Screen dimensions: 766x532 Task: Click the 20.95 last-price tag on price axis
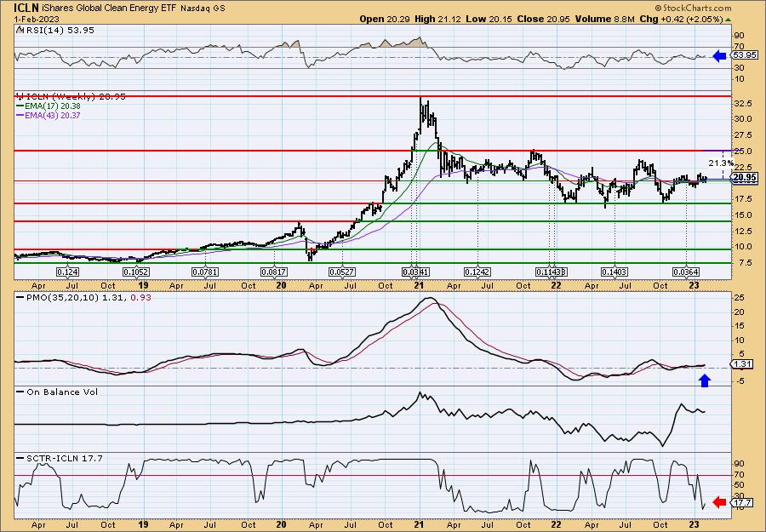coord(745,178)
